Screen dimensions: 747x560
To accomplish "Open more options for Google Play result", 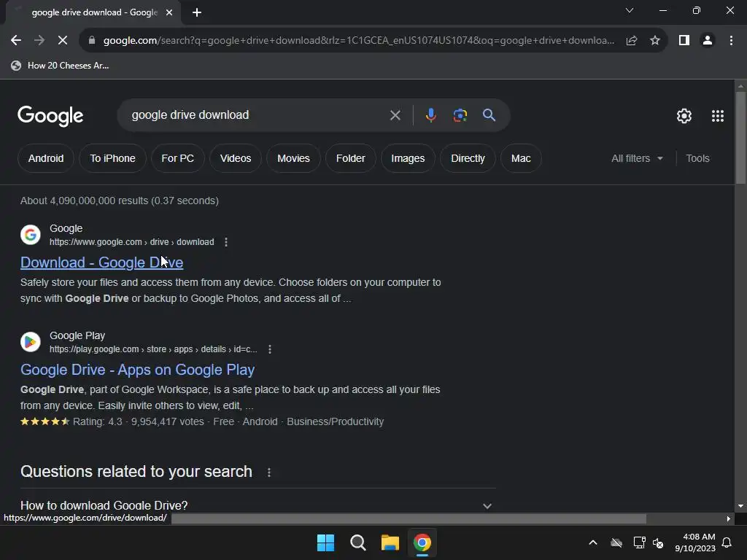I will tap(270, 349).
